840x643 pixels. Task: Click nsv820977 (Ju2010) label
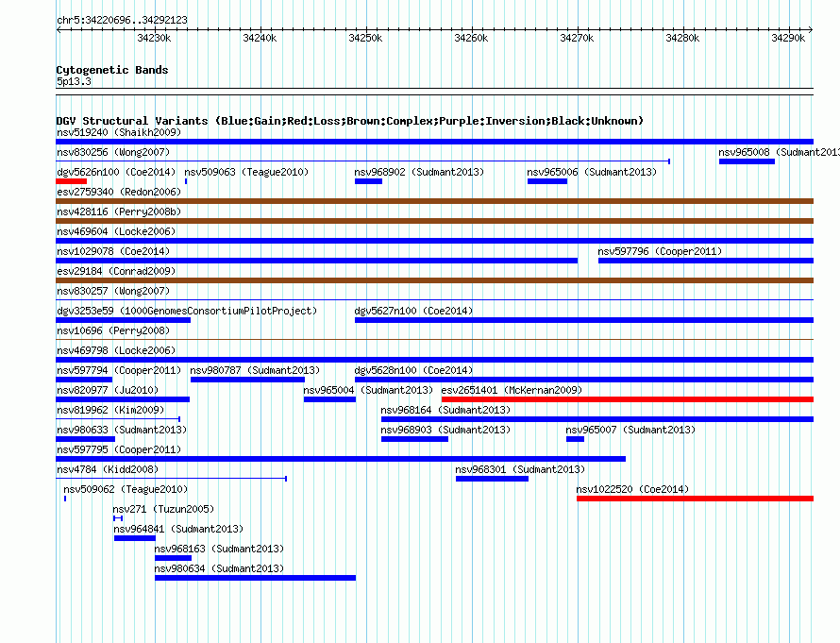108,390
